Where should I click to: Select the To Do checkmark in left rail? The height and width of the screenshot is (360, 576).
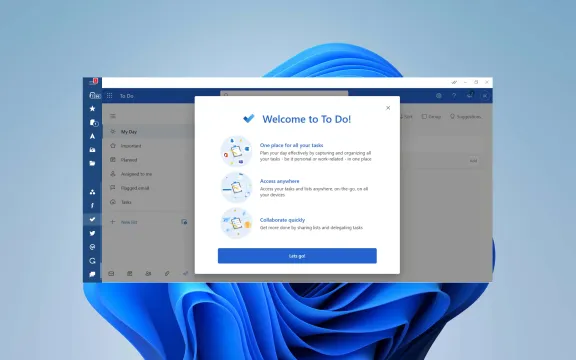click(92, 219)
